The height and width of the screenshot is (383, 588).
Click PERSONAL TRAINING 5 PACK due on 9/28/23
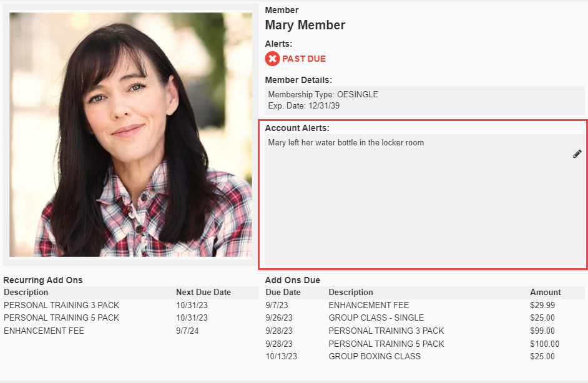point(386,344)
